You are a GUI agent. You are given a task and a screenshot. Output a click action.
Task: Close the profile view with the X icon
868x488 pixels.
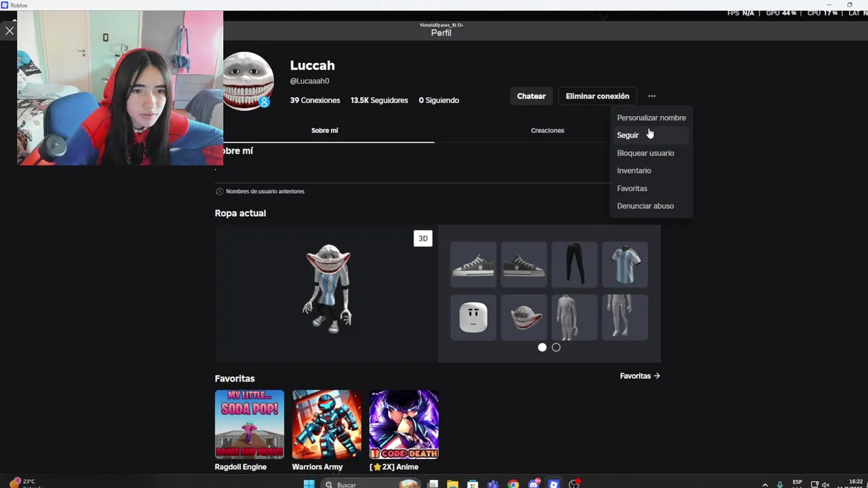[x=9, y=30]
